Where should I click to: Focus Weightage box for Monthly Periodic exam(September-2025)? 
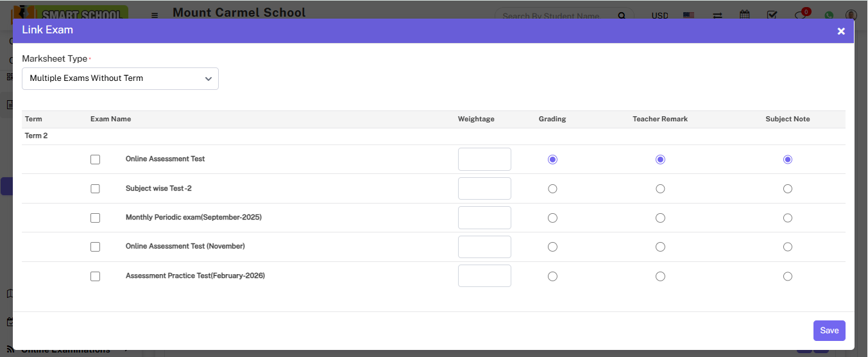coord(484,218)
